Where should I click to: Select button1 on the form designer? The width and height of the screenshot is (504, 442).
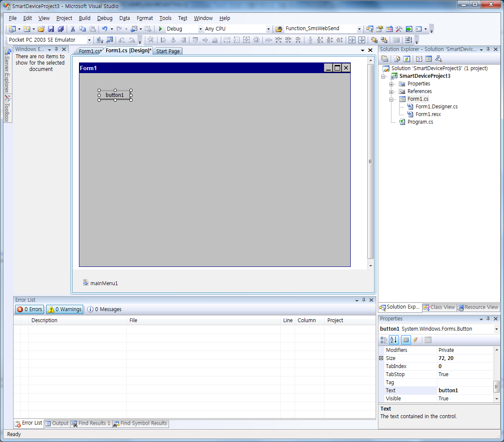click(115, 95)
